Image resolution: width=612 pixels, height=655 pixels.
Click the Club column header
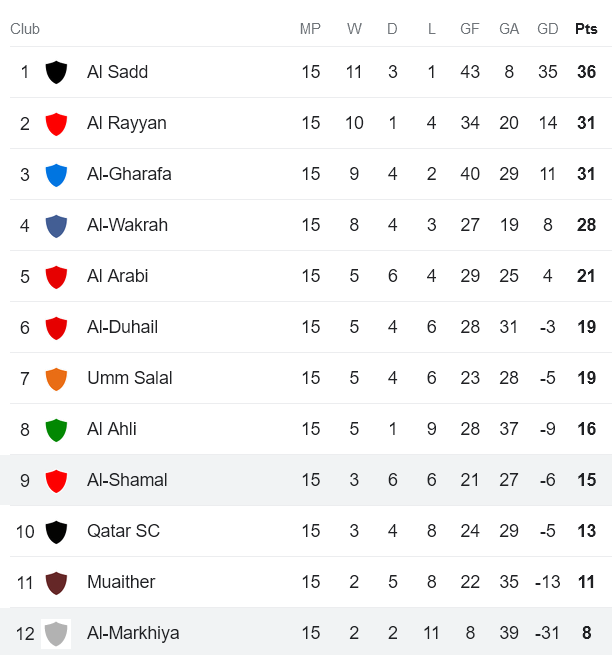tap(25, 29)
